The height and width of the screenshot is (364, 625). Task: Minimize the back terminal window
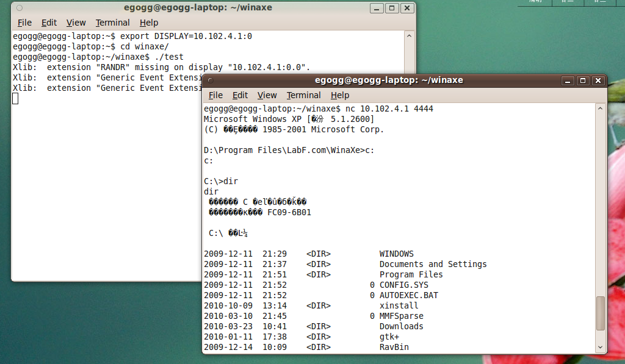pos(376,9)
